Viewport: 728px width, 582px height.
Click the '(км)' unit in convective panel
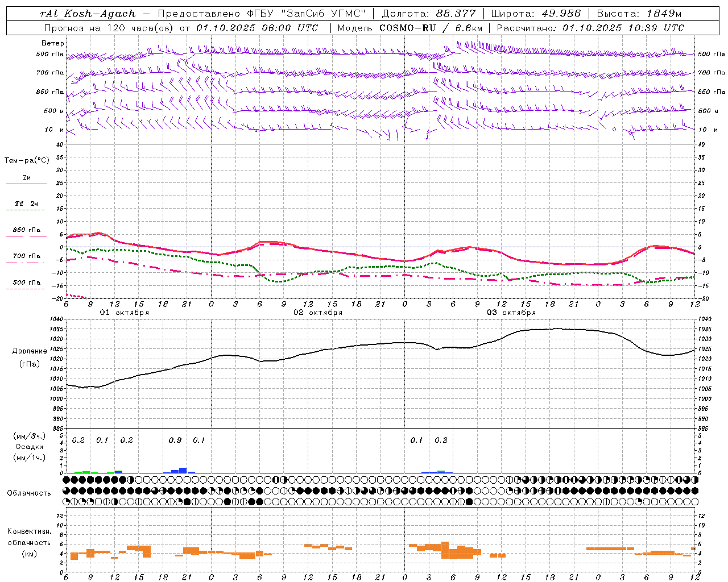[x=29, y=554]
